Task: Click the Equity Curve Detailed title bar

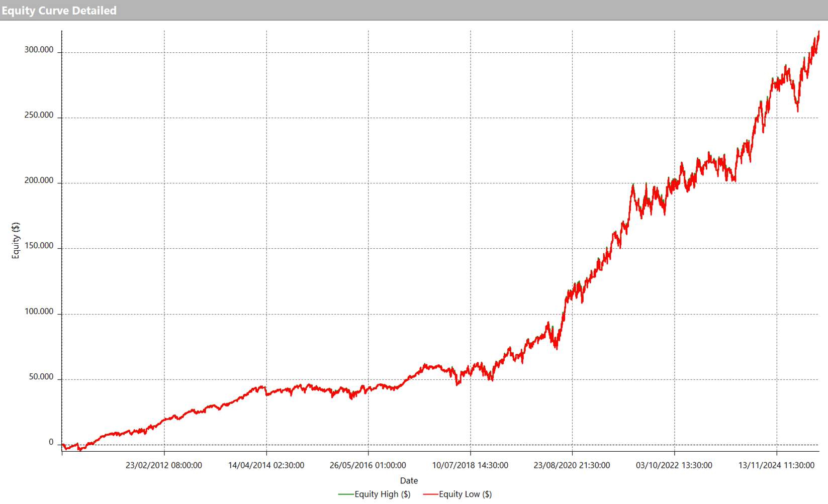Action: [x=59, y=10]
